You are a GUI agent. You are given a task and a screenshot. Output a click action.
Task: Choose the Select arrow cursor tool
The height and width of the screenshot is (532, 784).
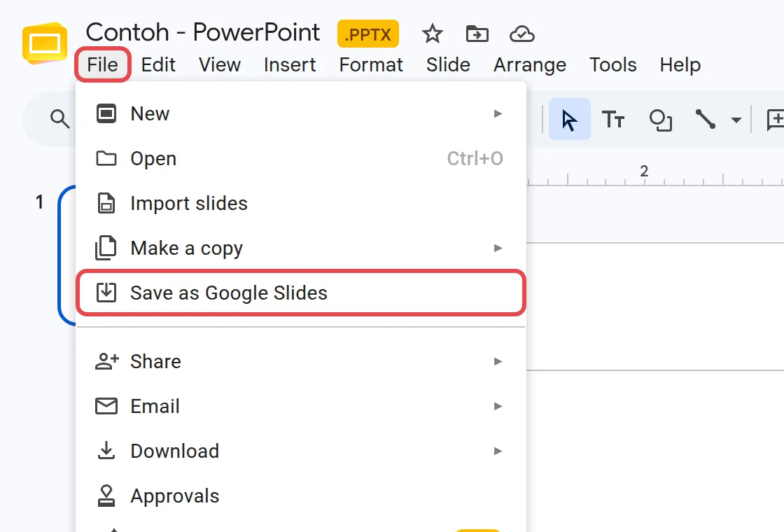click(x=570, y=120)
